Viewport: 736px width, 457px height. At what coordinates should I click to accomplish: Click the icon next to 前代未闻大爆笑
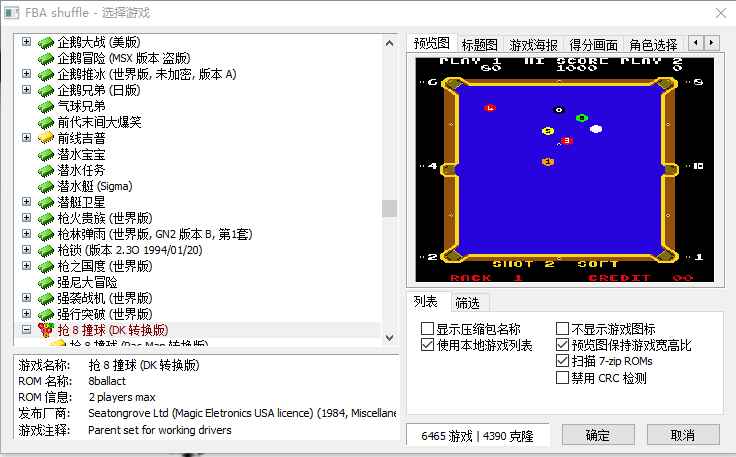point(46,122)
